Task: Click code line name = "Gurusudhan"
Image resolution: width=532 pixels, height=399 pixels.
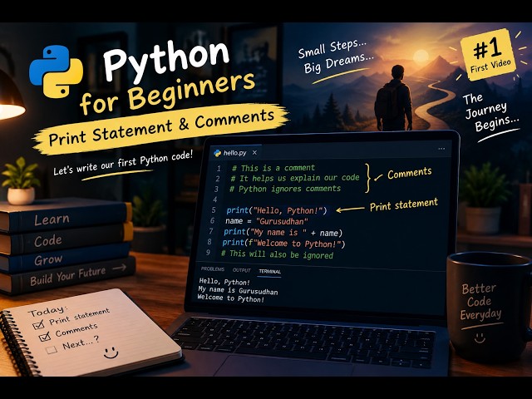Action: [267, 221]
